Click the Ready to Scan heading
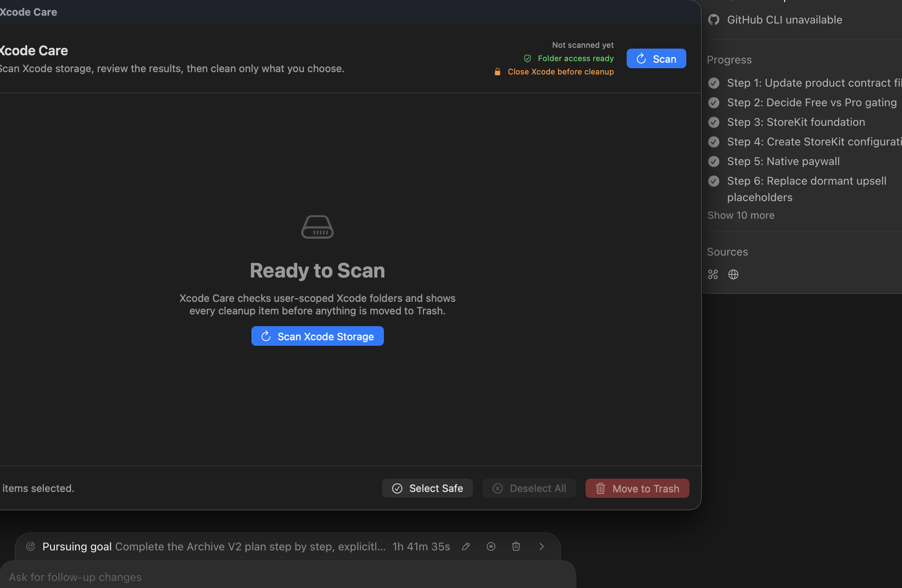 pyautogui.click(x=317, y=270)
